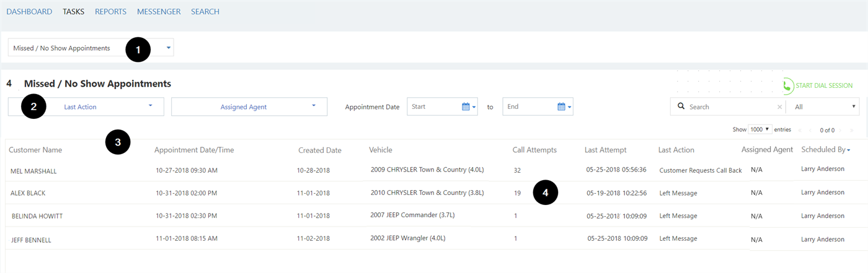
Task: Sort by Appointment Date/Time column header
Action: [194, 150]
